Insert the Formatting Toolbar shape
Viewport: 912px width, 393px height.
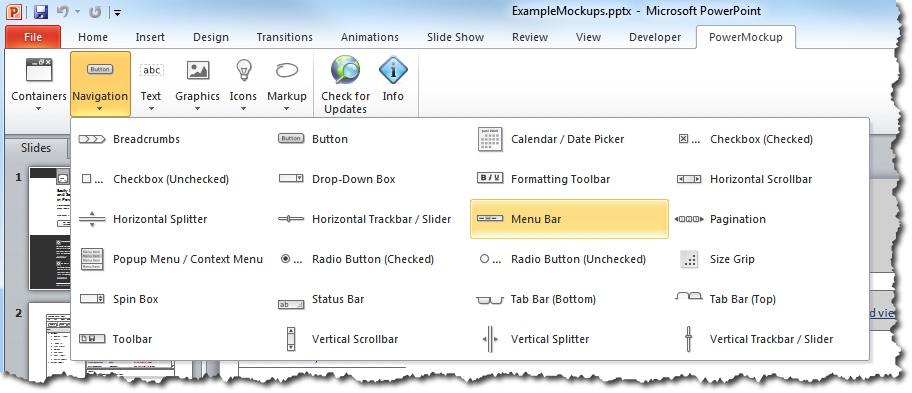click(x=569, y=179)
